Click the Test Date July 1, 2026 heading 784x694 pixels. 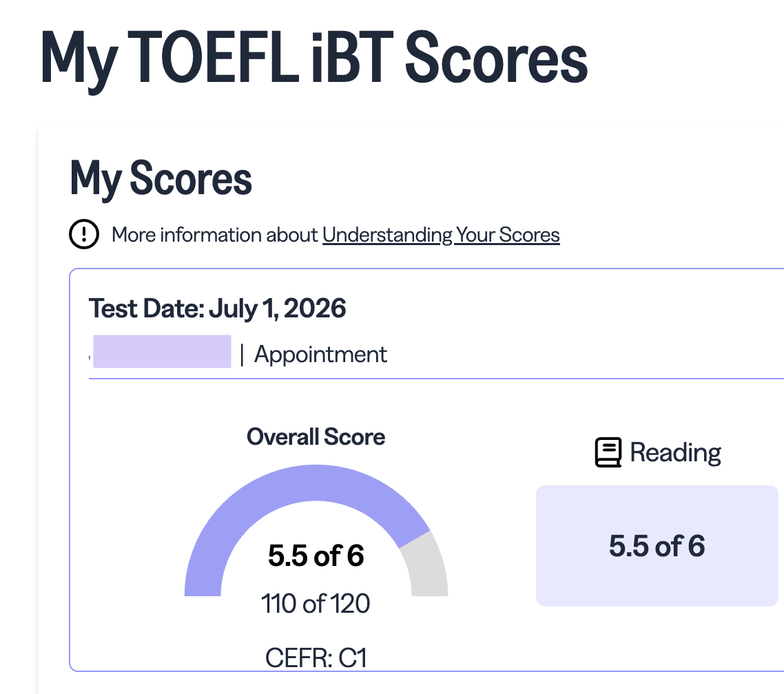pos(217,308)
